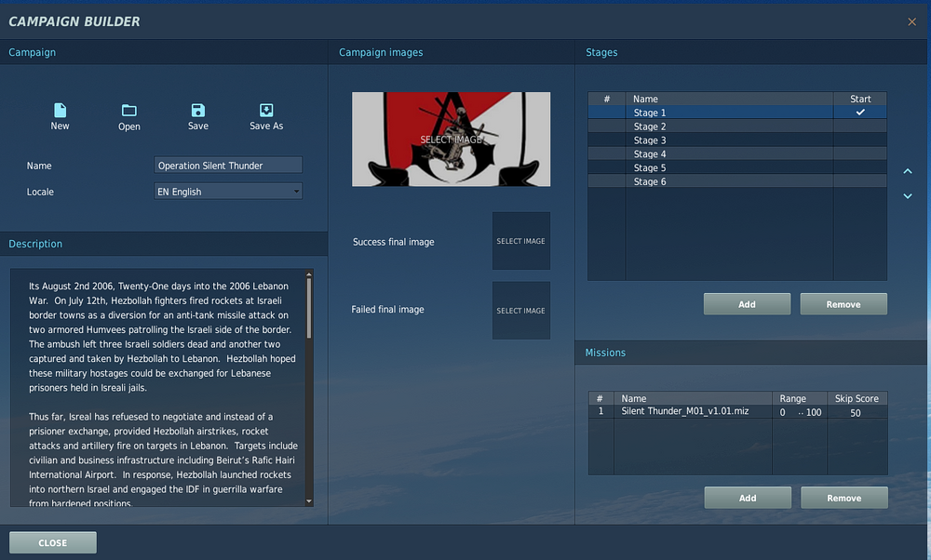Select the main campaign image thumbnail
Image resolution: width=931 pixels, height=560 pixels.
pyautogui.click(x=452, y=140)
